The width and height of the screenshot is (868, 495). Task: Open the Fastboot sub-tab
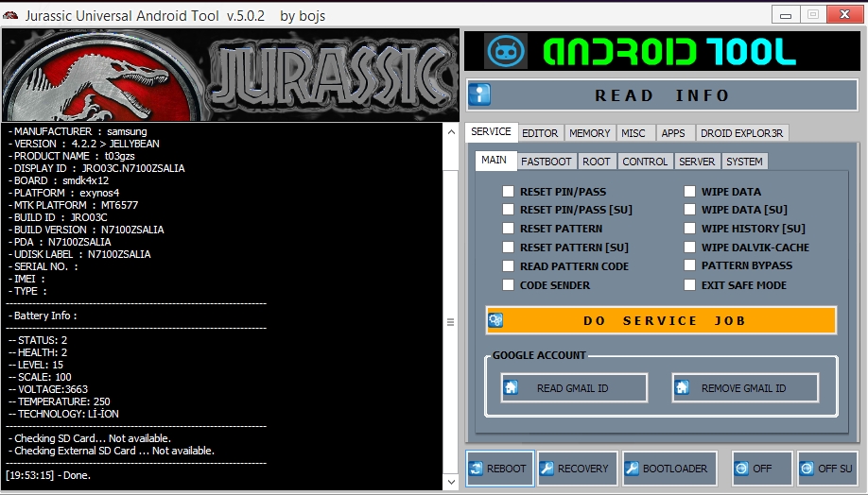pyautogui.click(x=545, y=162)
